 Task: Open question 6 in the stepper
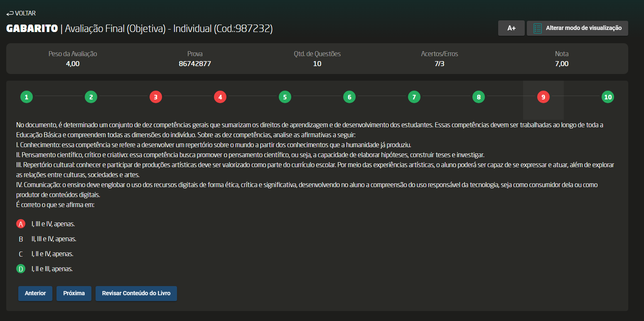pyautogui.click(x=349, y=97)
